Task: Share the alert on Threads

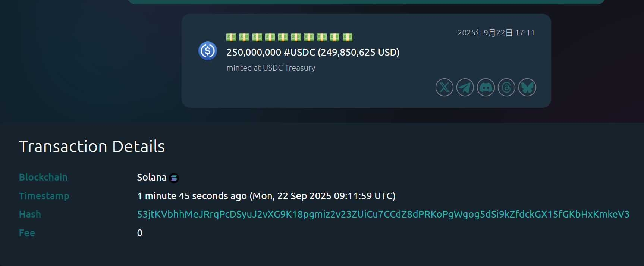Action: click(x=506, y=87)
